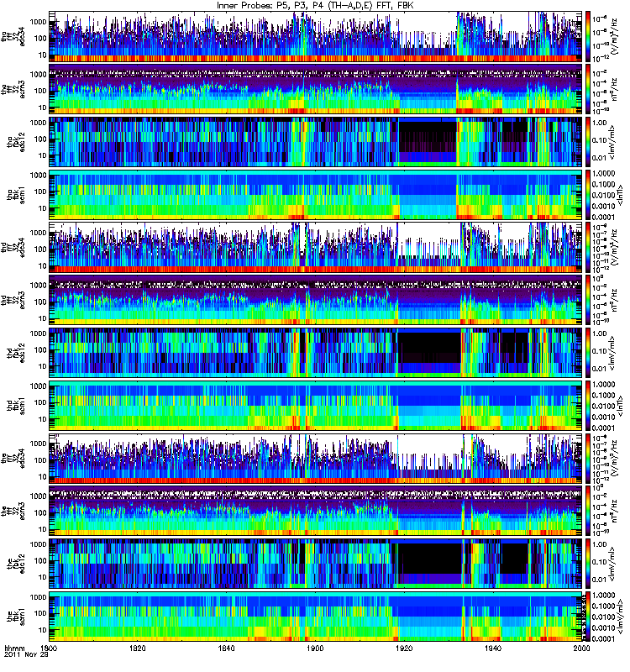This screenshot has width=630, height=672.
Task: Click the "hhmm" axis unit label
Action: 14,648
